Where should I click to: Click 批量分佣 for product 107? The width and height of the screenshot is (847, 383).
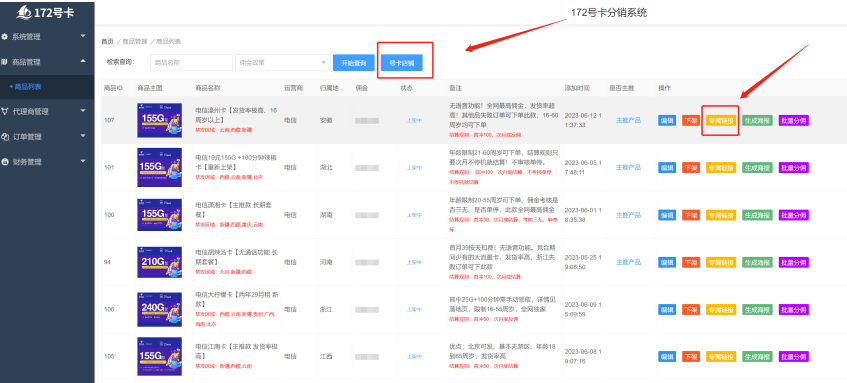pos(794,120)
